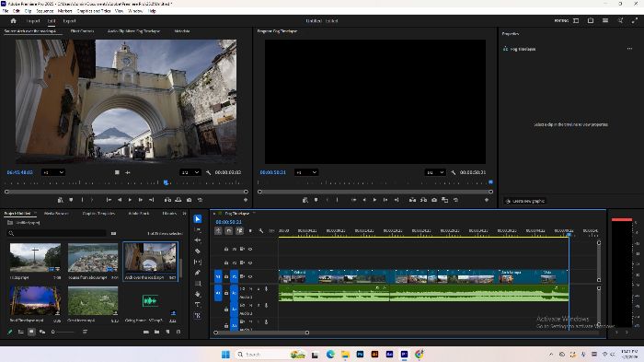Toggle the eye visibility of track V1
Viewport: 644px width, 362px height.
250,276
